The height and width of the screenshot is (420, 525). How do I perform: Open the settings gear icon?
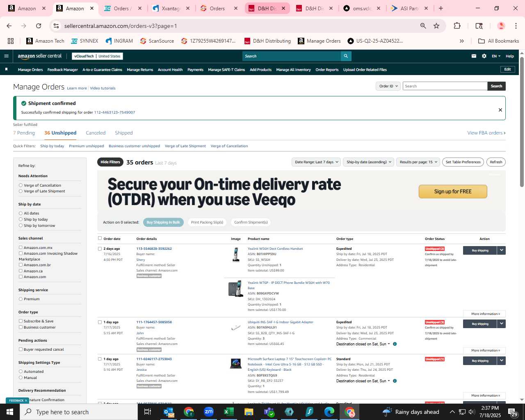coord(484,56)
